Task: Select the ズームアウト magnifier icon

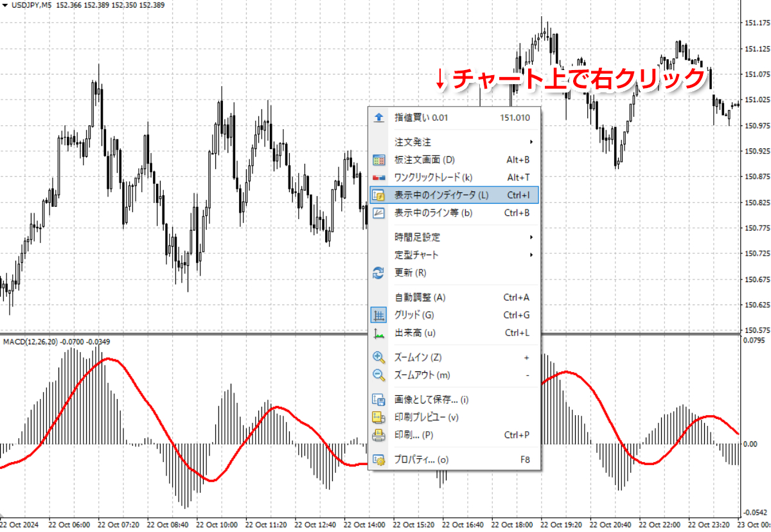Action: coord(378,375)
